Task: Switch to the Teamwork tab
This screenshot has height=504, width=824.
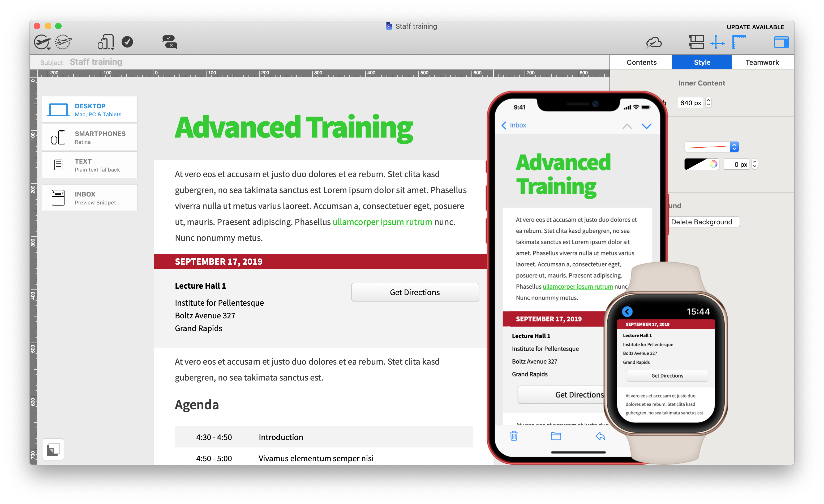Action: pyautogui.click(x=762, y=62)
